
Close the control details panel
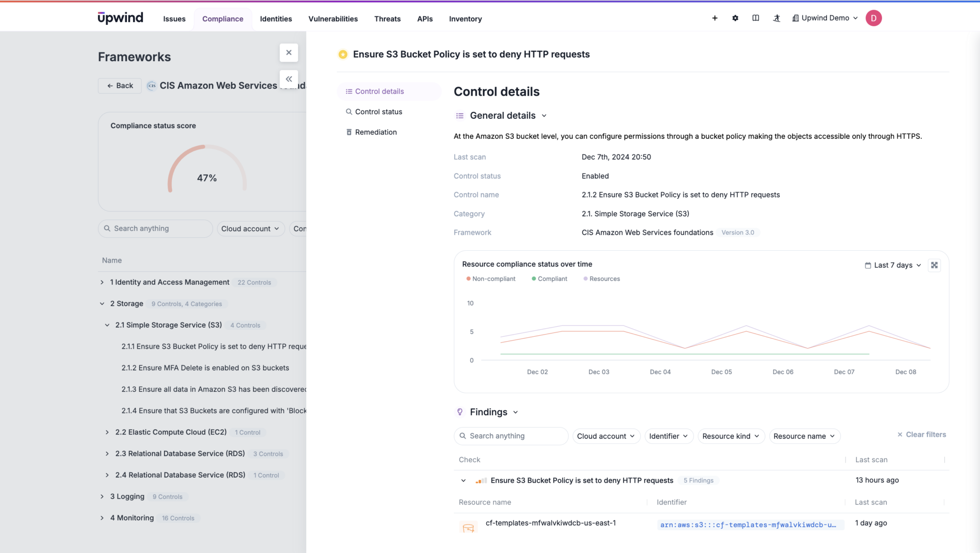point(289,53)
